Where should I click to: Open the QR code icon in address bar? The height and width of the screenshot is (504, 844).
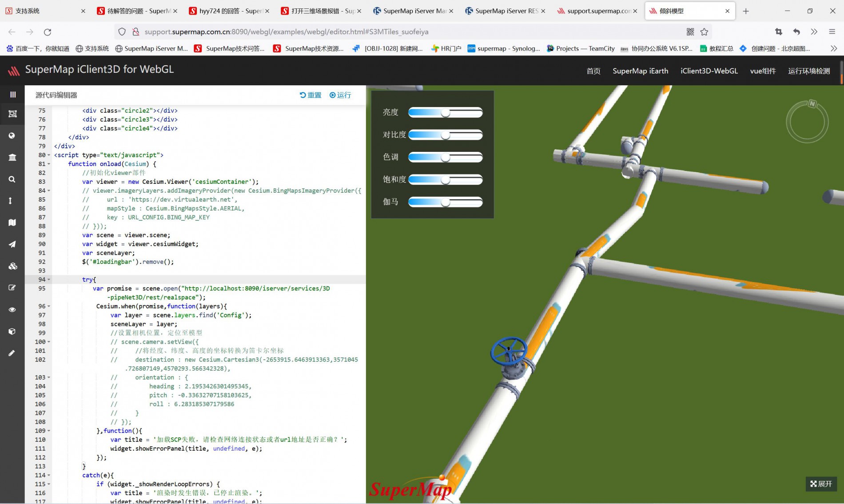click(690, 32)
